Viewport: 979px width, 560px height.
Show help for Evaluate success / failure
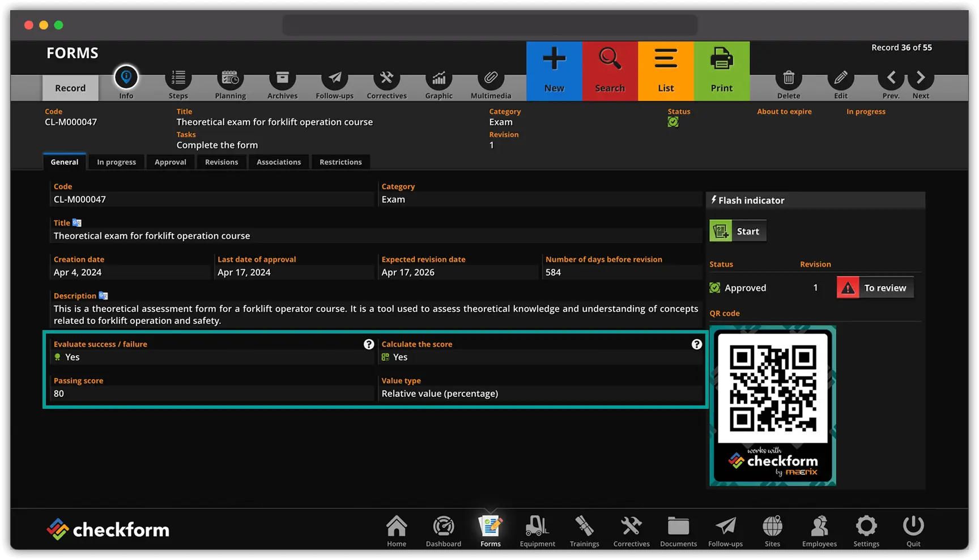369,344
